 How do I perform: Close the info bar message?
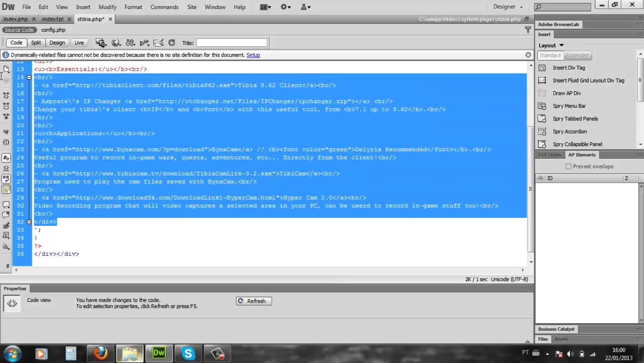point(528,55)
